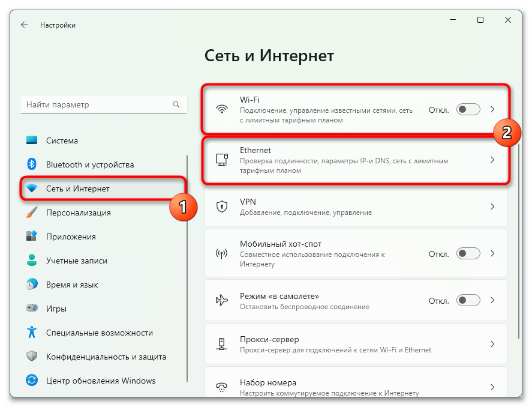
Task: Click the back arrow in the Настройки header
Action: point(25,25)
